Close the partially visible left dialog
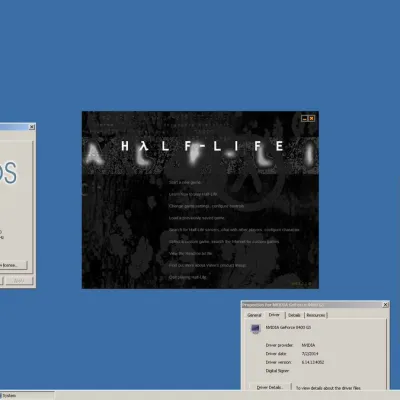Viewport: 400px width, 400px height. tap(32, 127)
